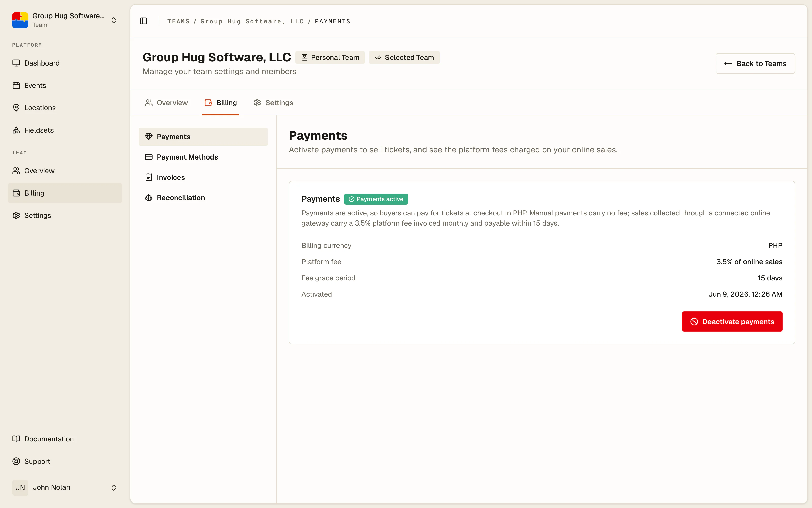Click Group Hug Software, LLC breadcrumb

[x=252, y=21]
